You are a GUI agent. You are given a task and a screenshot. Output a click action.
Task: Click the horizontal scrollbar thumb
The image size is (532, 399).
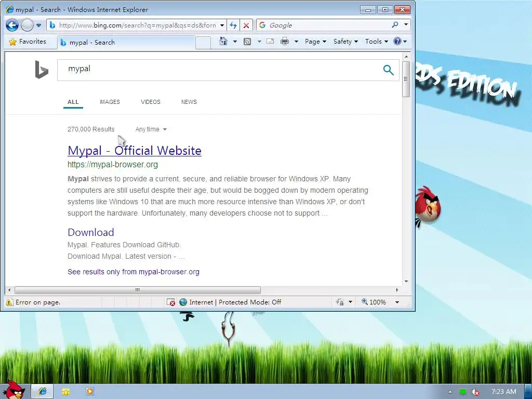[x=137, y=290]
